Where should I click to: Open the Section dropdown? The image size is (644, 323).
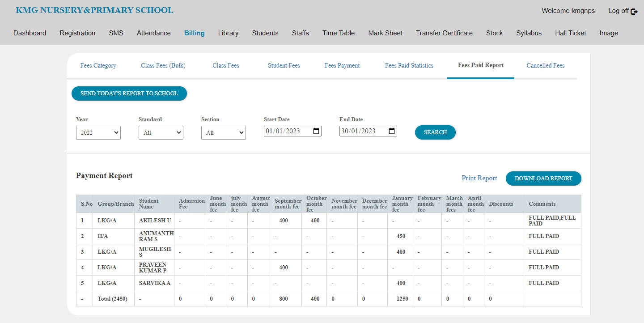[x=223, y=132]
